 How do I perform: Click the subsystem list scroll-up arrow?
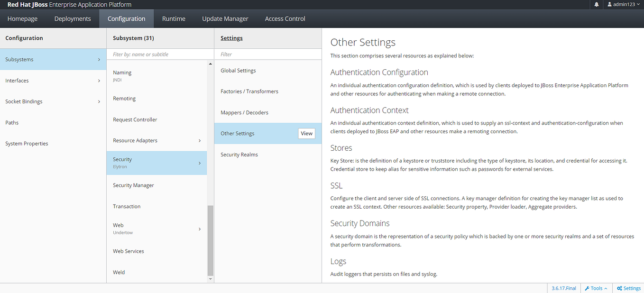(211, 64)
